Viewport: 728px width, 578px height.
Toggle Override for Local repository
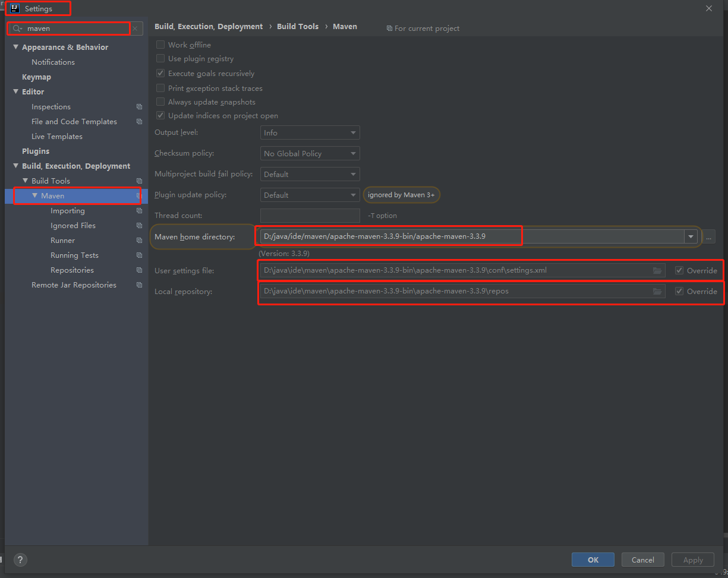(679, 292)
